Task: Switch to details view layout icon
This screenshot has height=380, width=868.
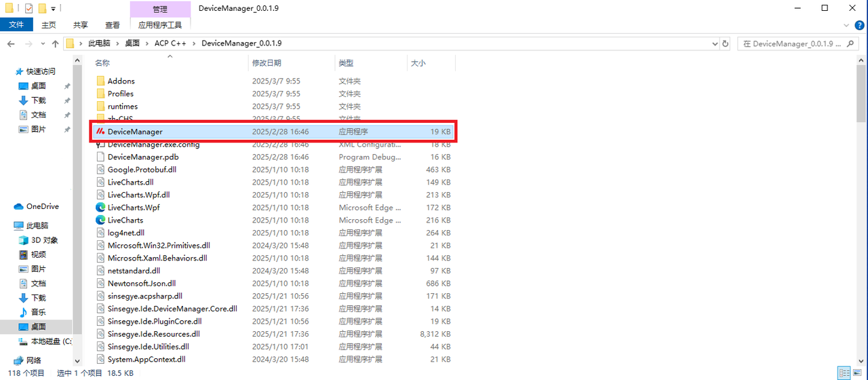Action: (844, 373)
